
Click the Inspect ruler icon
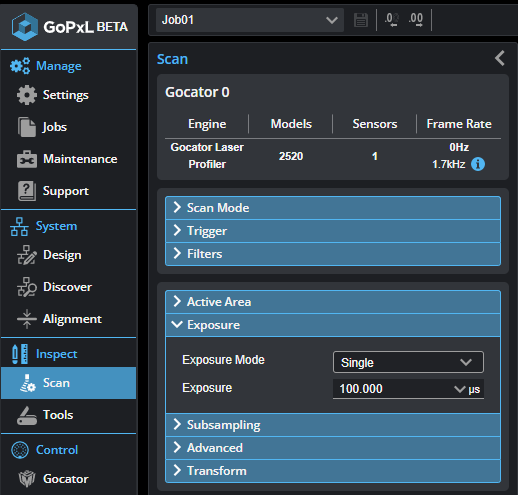(x=20, y=354)
